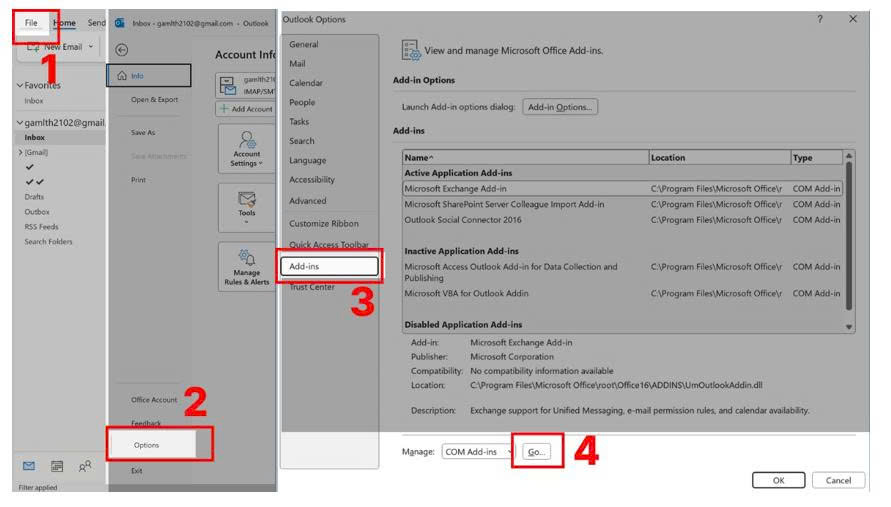Screen dimensions: 891x507
Task: Open Manage Rules & Alerts icon
Action: [247, 267]
